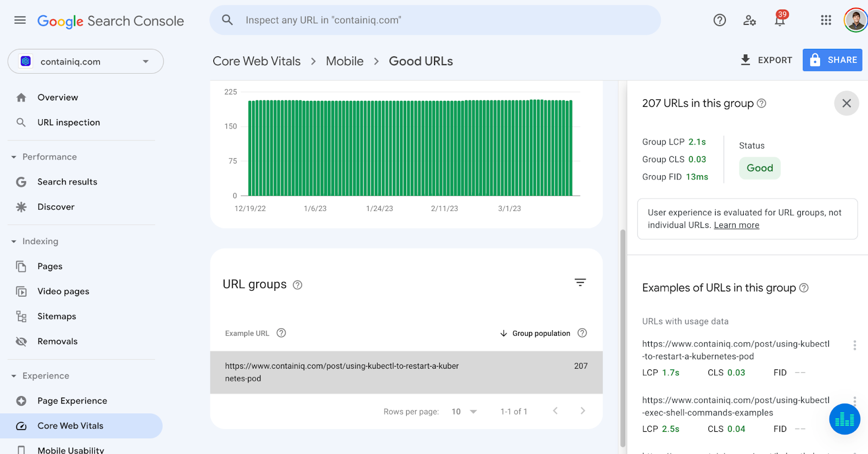Show help beside Group population column
Screen dimensions: 868x454
pos(582,333)
